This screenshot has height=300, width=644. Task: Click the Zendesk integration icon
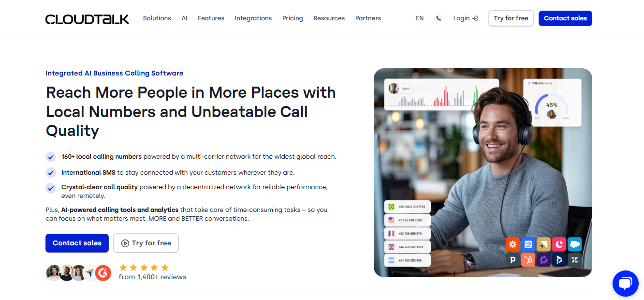click(574, 260)
